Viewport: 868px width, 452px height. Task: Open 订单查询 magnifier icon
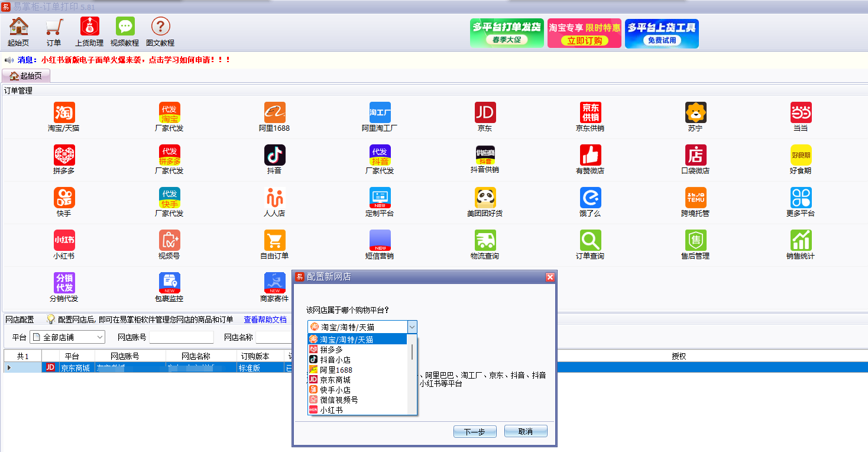590,240
